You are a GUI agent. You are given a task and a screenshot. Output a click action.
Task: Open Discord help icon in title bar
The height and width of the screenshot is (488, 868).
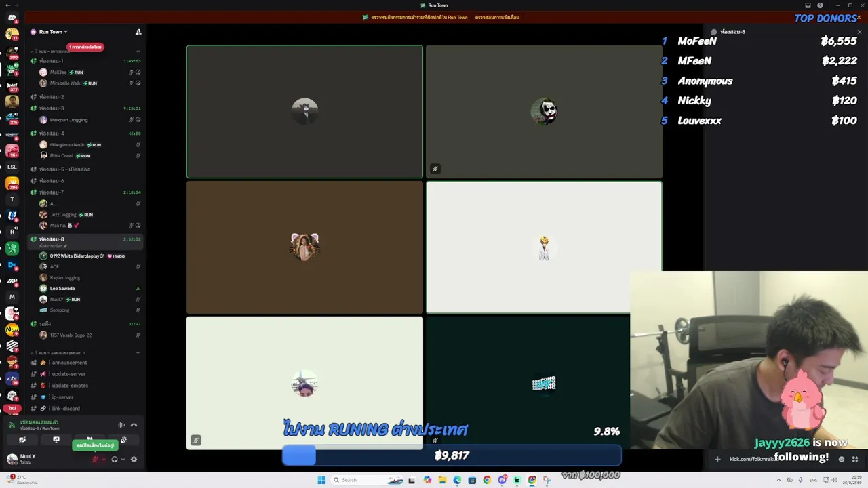coord(820,5)
